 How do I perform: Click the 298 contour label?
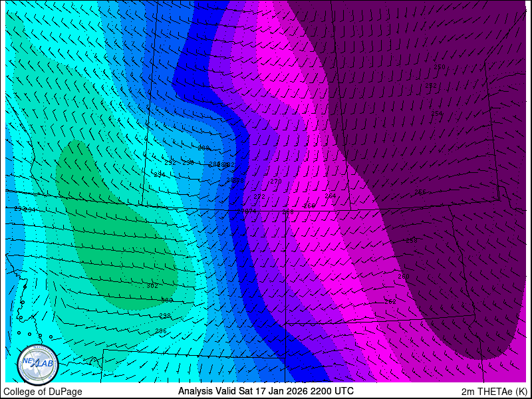(x=165, y=316)
